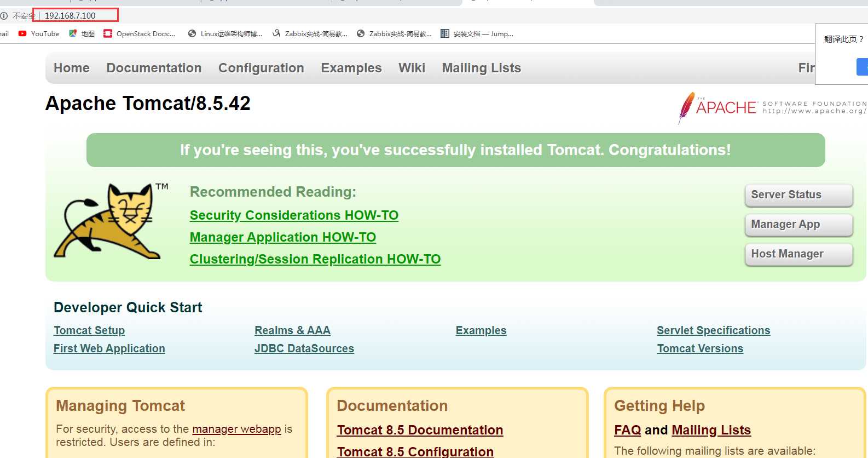Click the site security info icon

[3, 16]
